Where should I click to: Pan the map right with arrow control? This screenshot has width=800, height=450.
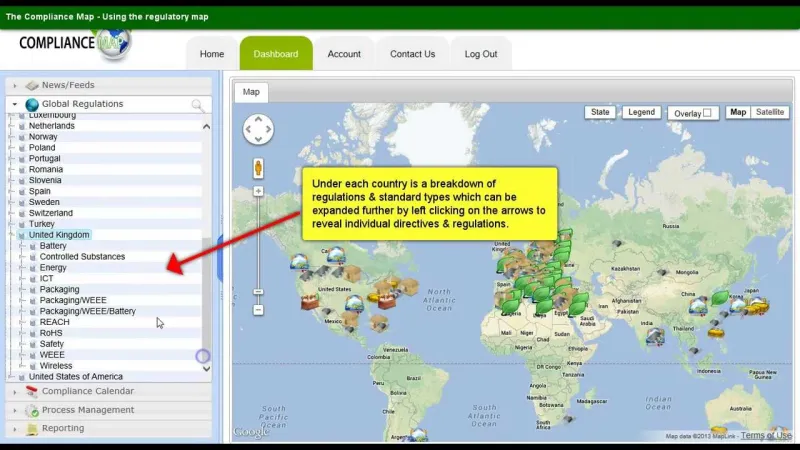tap(268, 129)
